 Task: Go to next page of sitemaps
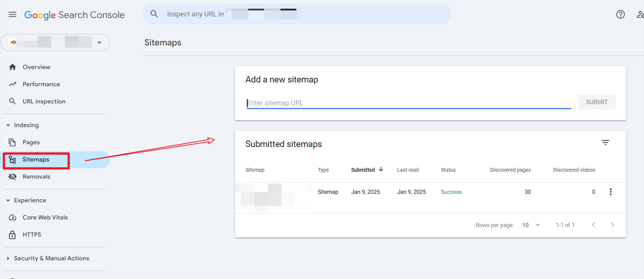click(x=612, y=225)
